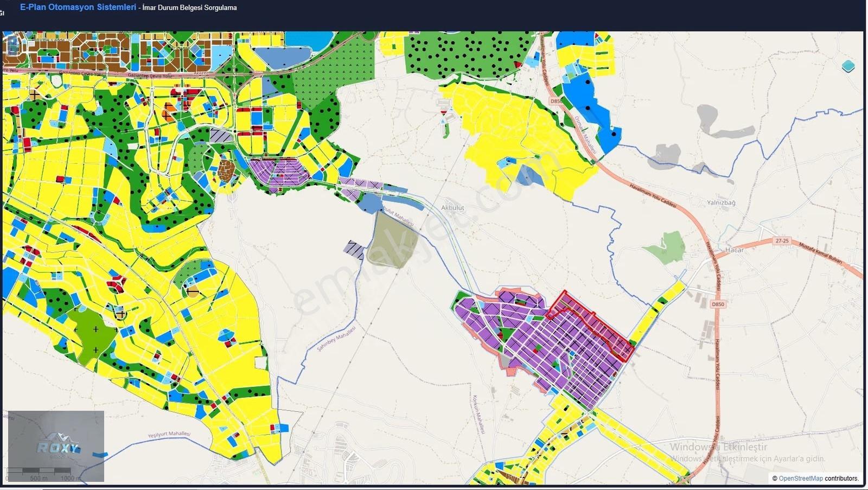Select the red-outlined parcel on the map

point(591,324)
